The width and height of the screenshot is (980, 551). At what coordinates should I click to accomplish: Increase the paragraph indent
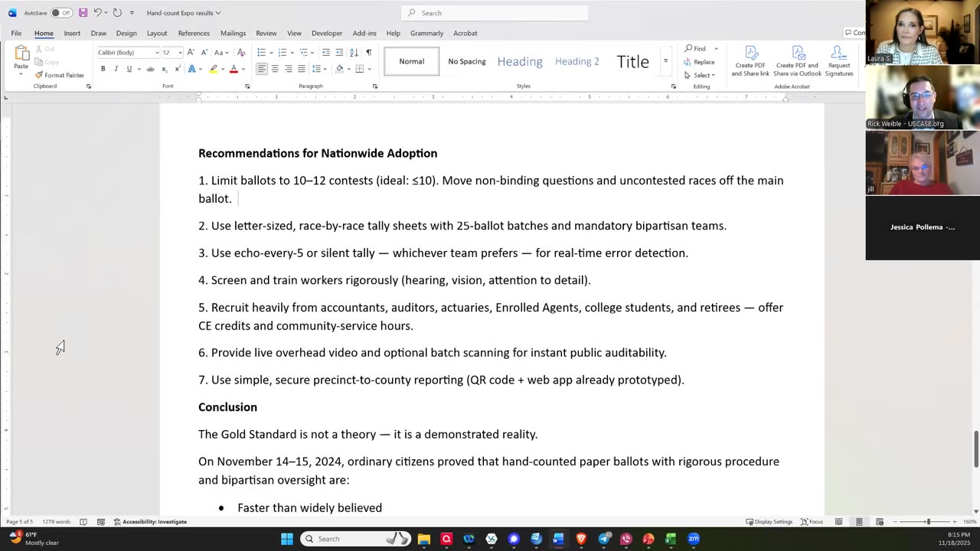[x=339, y=52]
